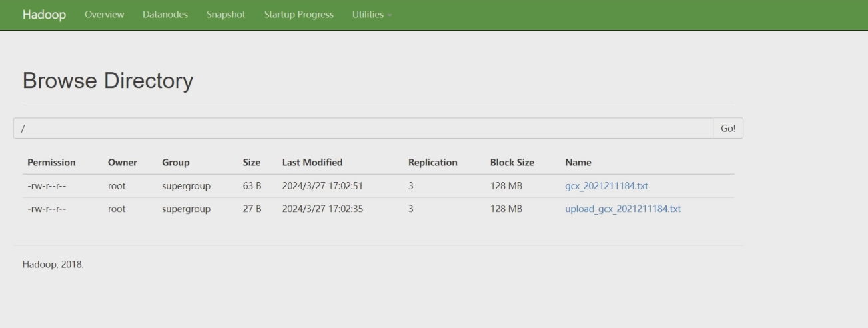Click the Group column header
Image resolution: width=868 pixels, height=328 pixels.
coord(176,163)
